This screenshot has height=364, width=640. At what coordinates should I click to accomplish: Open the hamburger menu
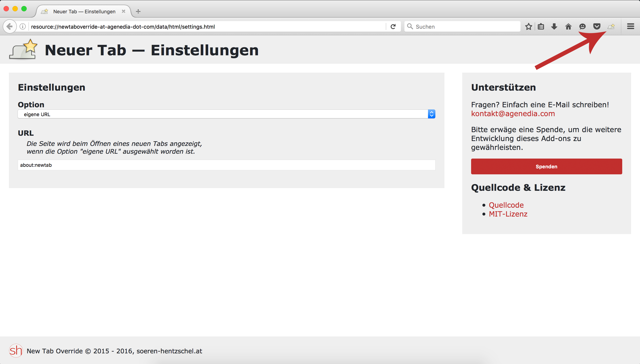tap(630, 26)
